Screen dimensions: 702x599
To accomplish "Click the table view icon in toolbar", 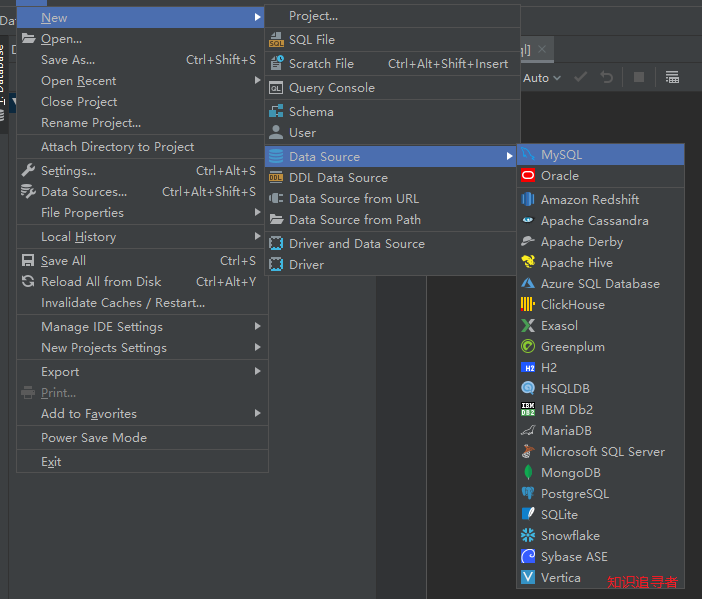I will [x=672, y=77].
